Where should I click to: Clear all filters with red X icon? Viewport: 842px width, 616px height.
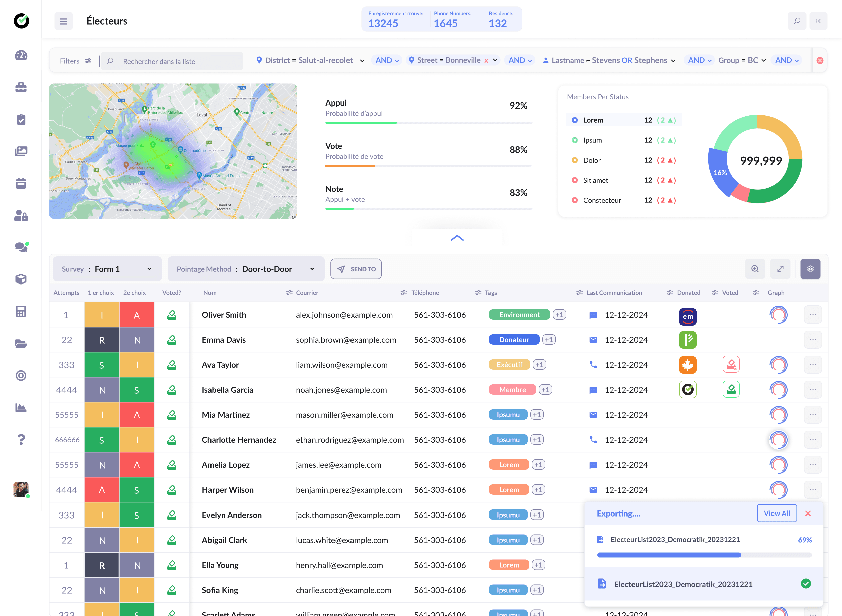click(x=820, y=60)
